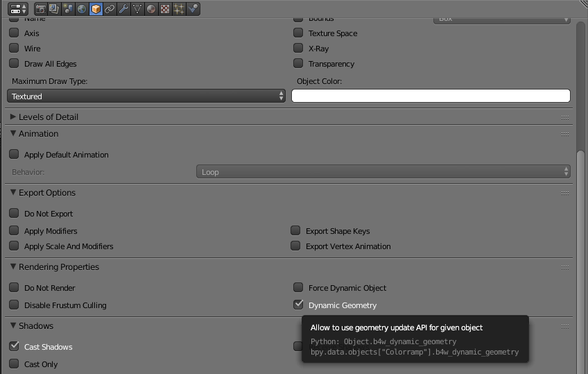This screenshot has width=588, height=374.
Task: Open the Modifiers wrench tab
Action: point(123,9)
